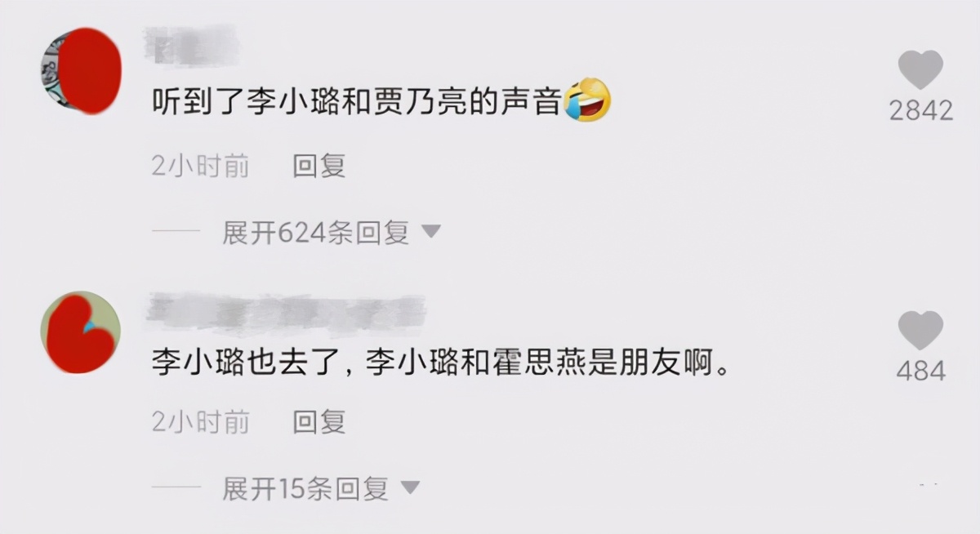The width and height of the screenshot is (980, 534).
Task: Expand the 624 replies text link
Action: [315, 233]
